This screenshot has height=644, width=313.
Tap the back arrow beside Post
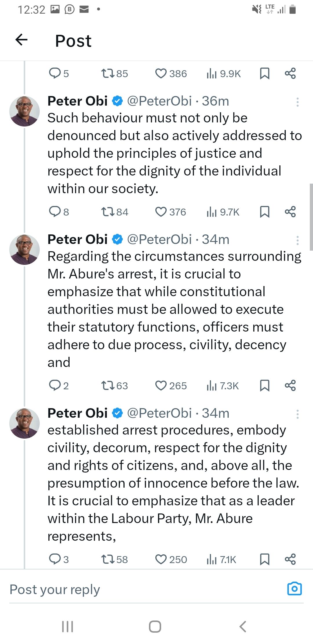21,40
